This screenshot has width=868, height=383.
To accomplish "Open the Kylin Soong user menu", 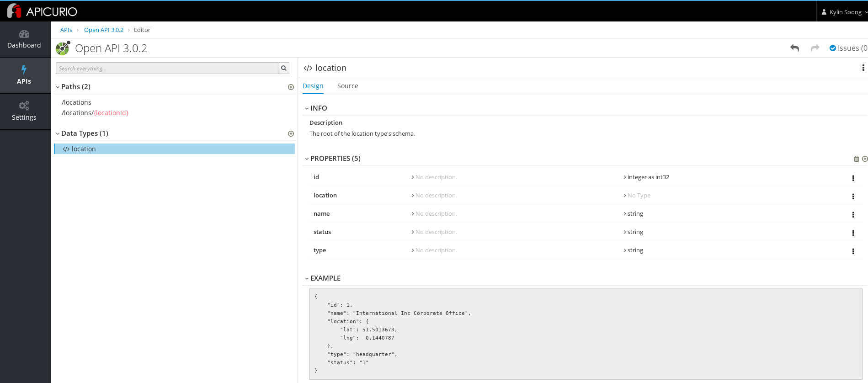I will click(x=844, y=12).
